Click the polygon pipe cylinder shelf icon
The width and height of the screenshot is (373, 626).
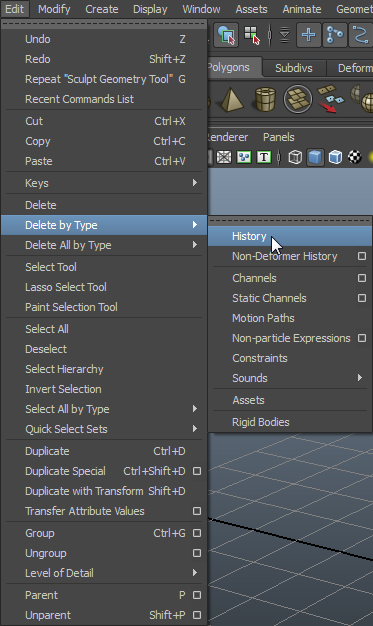(265, 99)
